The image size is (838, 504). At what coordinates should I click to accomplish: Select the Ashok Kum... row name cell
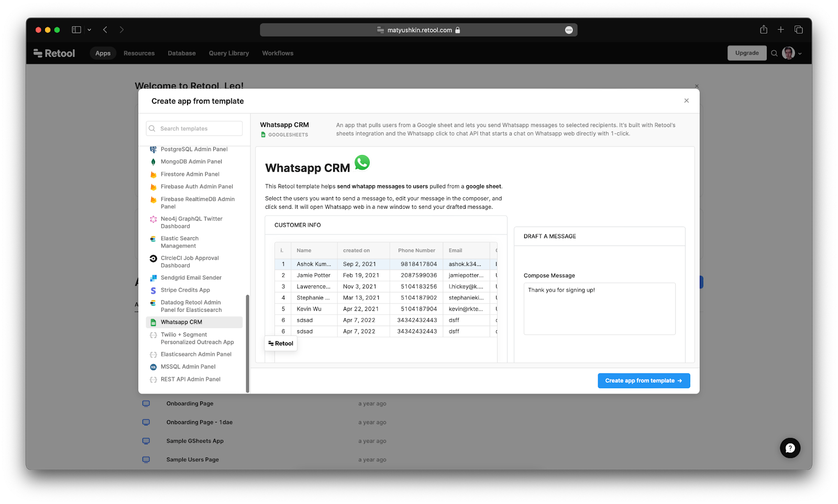tap(314, 264)
